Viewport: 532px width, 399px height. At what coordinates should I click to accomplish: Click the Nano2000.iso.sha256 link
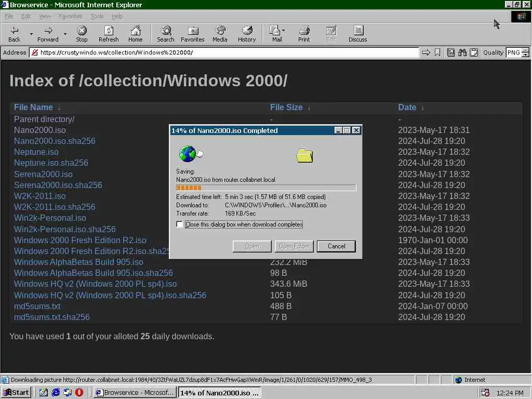(55, 141)
